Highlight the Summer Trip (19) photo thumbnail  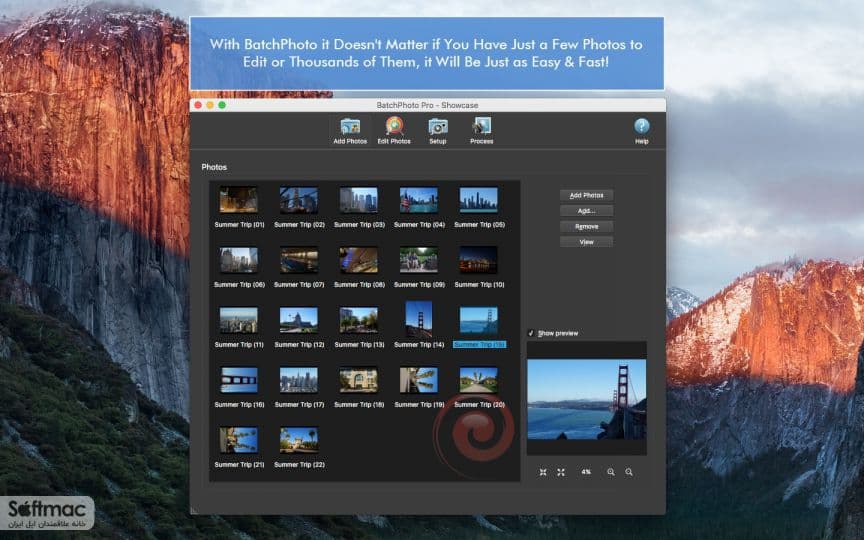click(419, 380)
